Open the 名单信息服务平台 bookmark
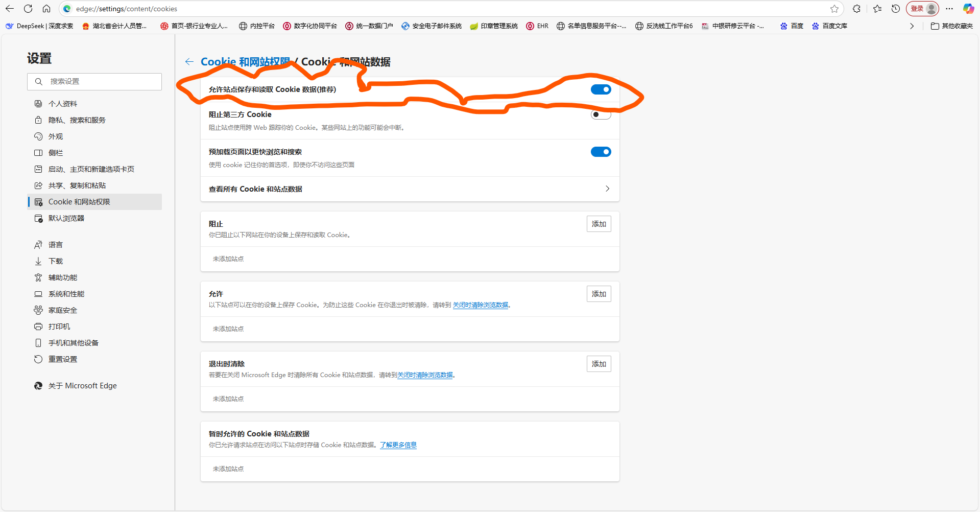The image size is (980, 512). [x=592, y=26]
